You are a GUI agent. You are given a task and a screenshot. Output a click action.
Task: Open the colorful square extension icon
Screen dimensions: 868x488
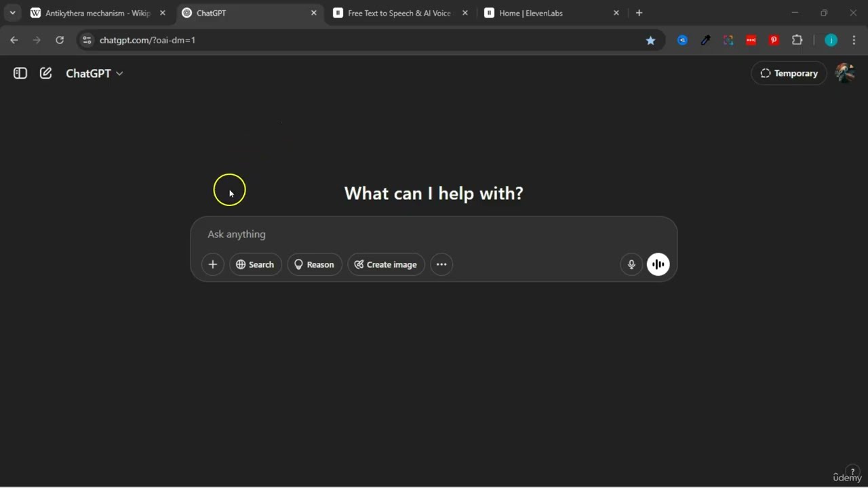pos(728,40)
